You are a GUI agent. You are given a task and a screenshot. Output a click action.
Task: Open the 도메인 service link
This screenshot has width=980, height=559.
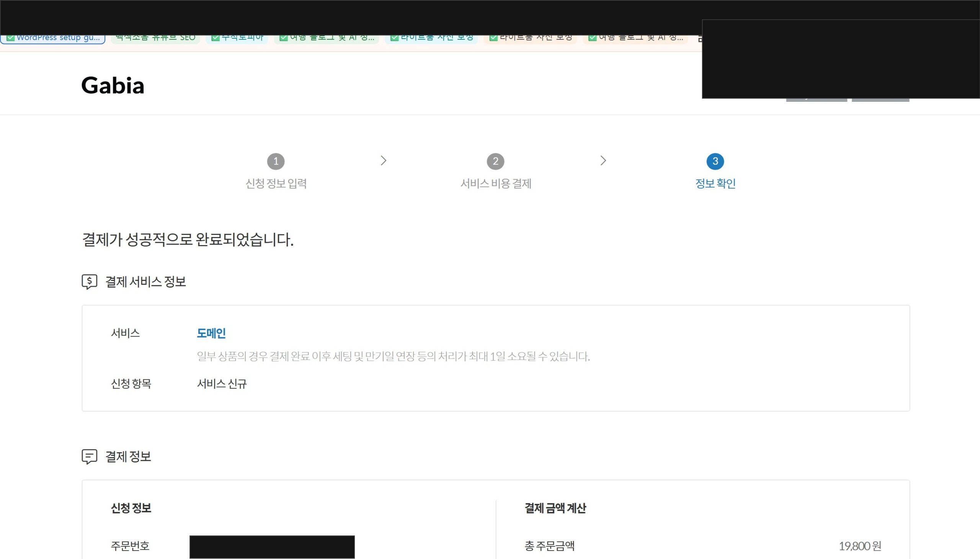pyautogui.click(x=211, y=333)
